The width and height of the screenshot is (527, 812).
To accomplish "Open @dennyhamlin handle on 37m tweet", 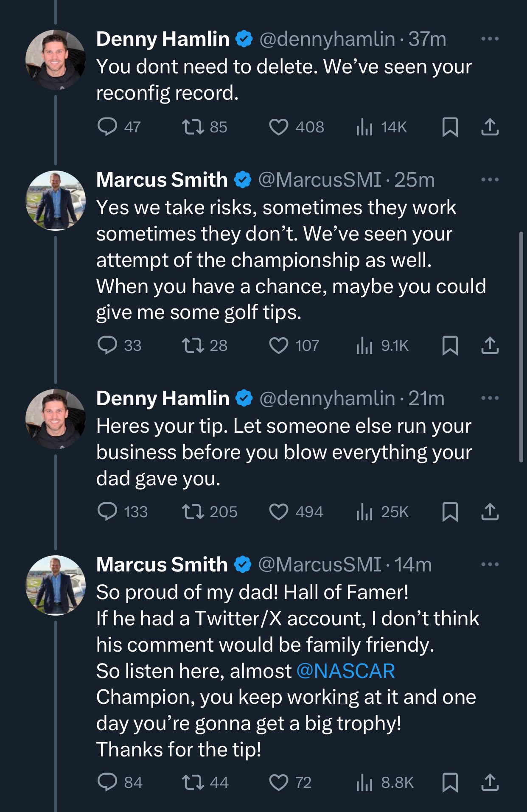I will point(327,39).
